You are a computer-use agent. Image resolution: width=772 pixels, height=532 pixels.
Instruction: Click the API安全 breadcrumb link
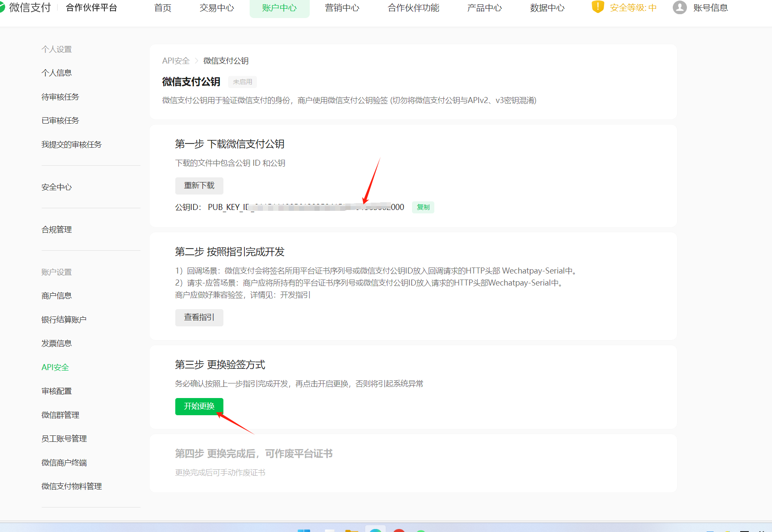pyautogui.click(x=176, y=61)
